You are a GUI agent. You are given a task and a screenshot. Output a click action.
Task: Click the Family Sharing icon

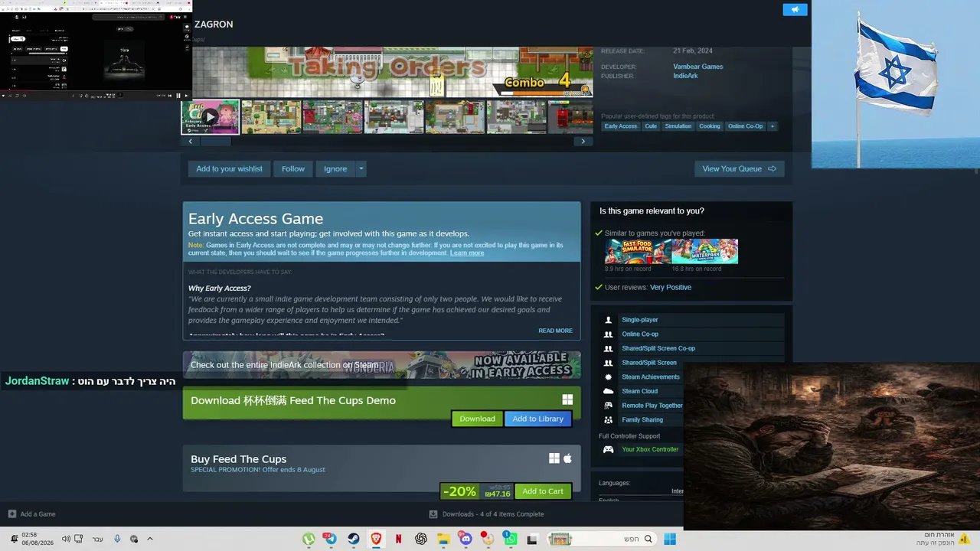(x=609, y=420)
